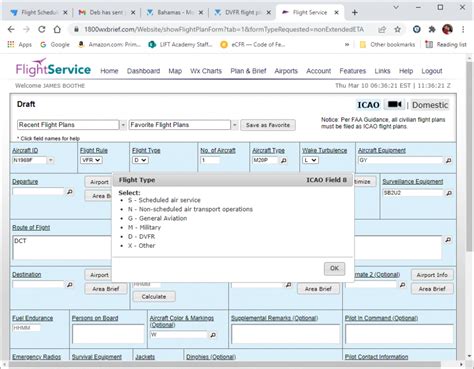Image resolution: width=474 pixels, height=369 pixels.
Task: Open the Aircraft Equipment lookup magnifier
Action: coord(448,160)
